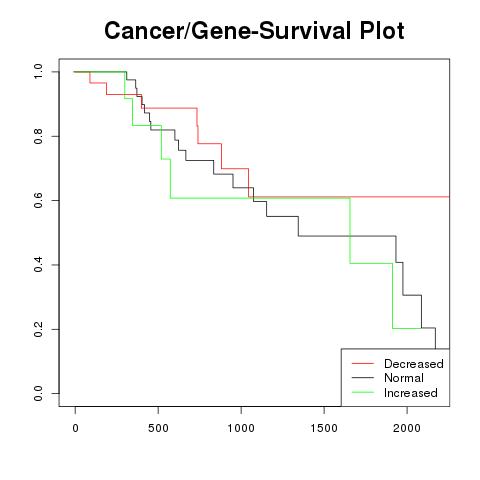Click the y-axis label 0.2
480x480 pixels.
[x=38, y=329]
